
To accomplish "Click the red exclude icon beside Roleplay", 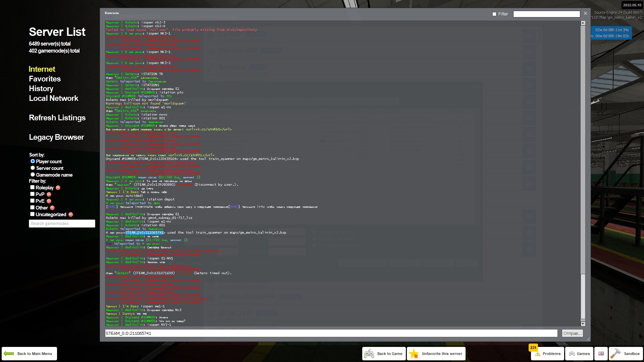I will (x=58, y=188).
